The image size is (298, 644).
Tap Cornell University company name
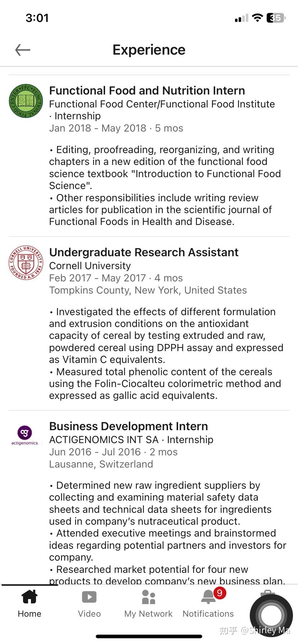pyautogui.click(x=90, y=266)
